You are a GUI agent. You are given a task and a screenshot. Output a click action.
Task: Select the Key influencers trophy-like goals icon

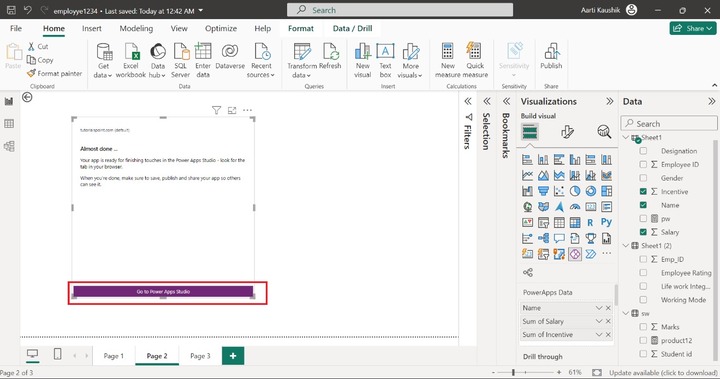click(591, 238)
